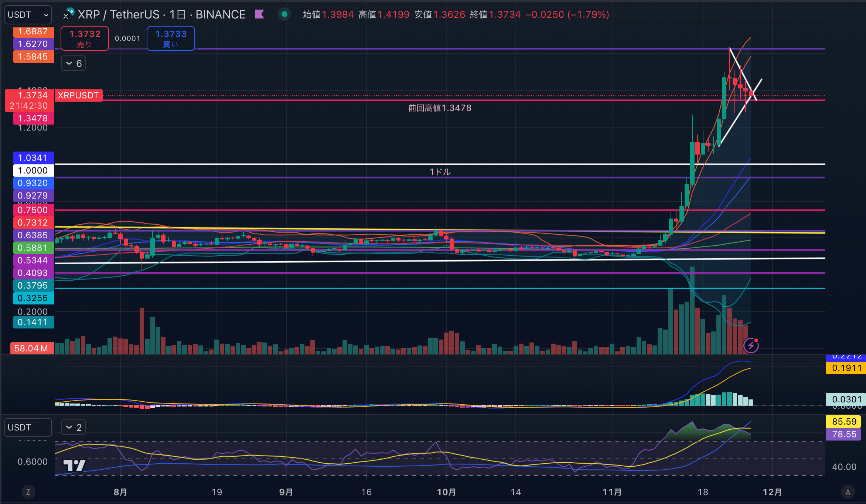Click the 9月 date on the time axis
This screenshot has width=866, height=504.
[286, 492]
